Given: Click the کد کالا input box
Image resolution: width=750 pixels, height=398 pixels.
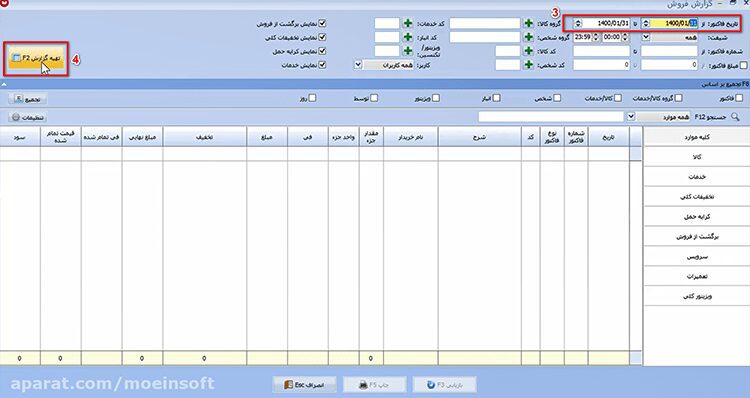Looking at the screenshot, I should tap(508, 51).
